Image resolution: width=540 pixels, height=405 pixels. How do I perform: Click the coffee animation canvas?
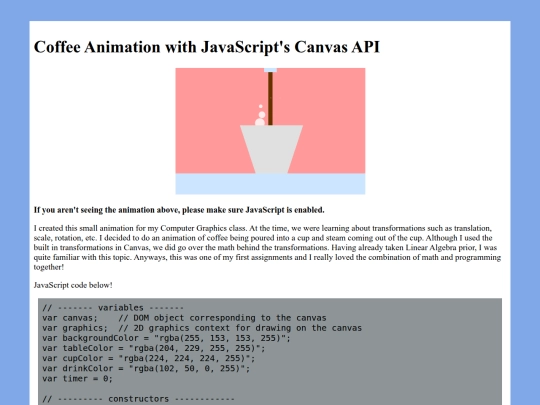pos(270,131)
